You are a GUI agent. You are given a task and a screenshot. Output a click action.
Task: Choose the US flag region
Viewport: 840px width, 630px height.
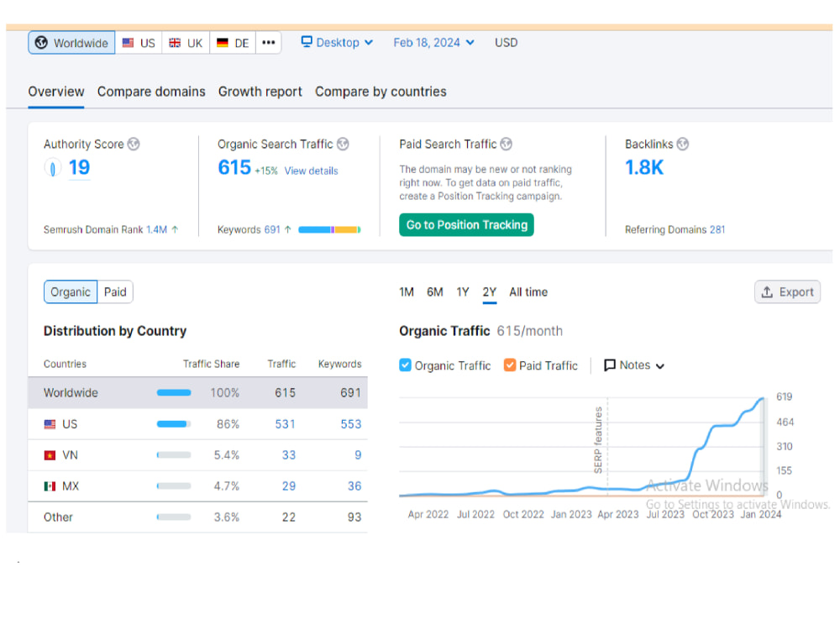click(x=139, y=43)
